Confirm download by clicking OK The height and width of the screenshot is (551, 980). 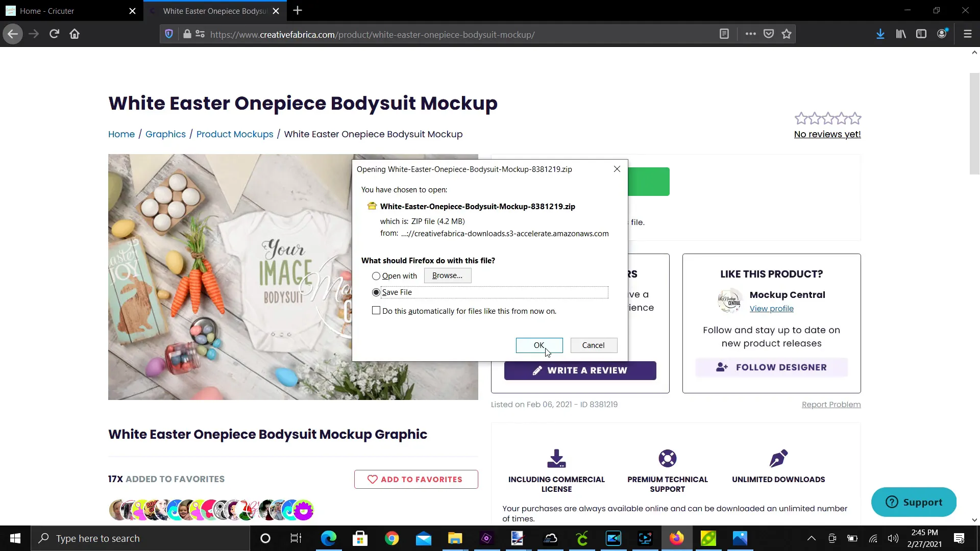[x=539, y=345]
